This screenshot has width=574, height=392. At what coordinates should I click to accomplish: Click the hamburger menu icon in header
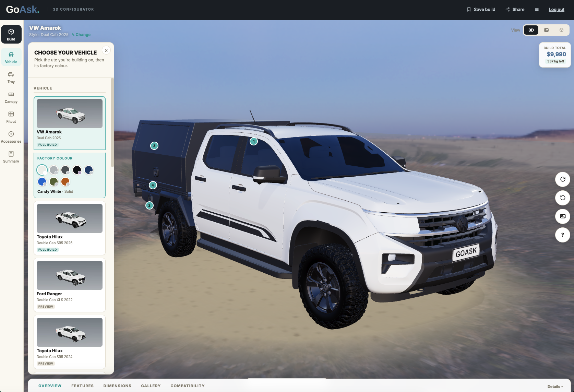pyautogui.click(x=537, y=10)
